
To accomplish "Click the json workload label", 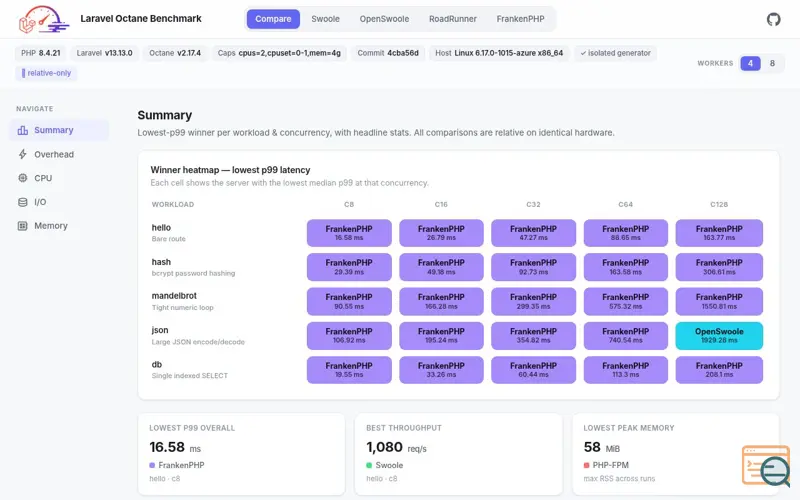I will pyautogui.click(x=160, y=330).
